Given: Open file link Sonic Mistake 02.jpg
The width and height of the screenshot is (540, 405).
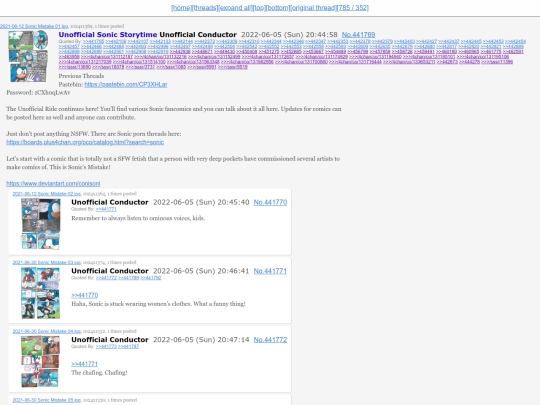Looking at the screenshot, I should [46, 194].
